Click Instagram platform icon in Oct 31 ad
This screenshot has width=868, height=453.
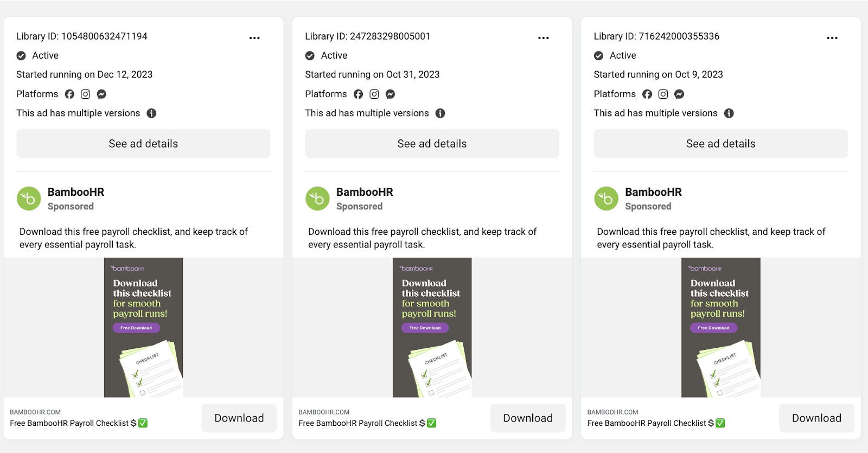(x=374, y=94)
